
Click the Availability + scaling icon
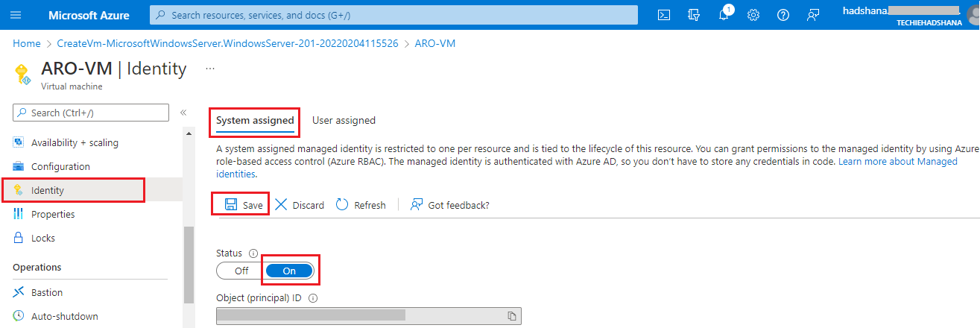(x=19, y=142)
